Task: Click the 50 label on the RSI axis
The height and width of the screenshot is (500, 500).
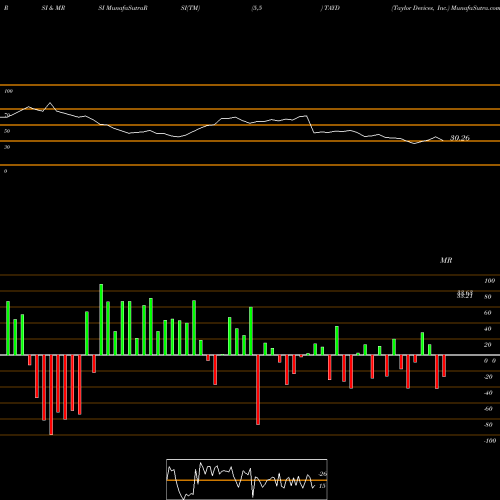Action: (7, 131)
